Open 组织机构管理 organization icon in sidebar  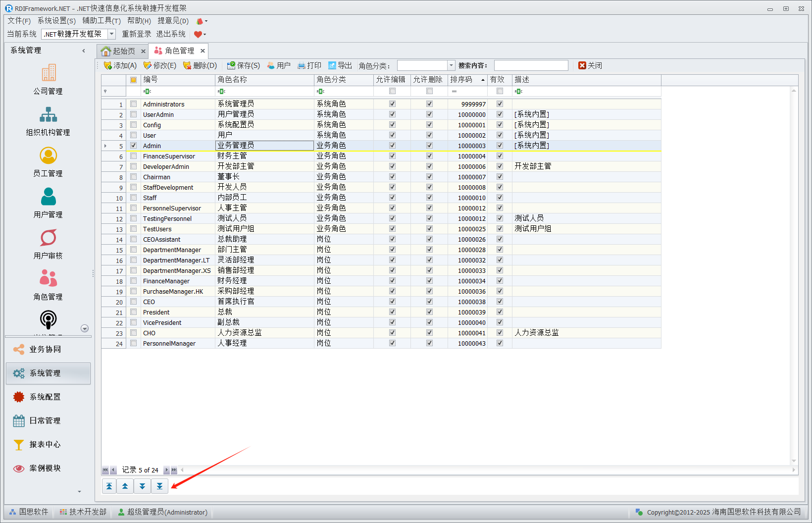pos(48,115)
